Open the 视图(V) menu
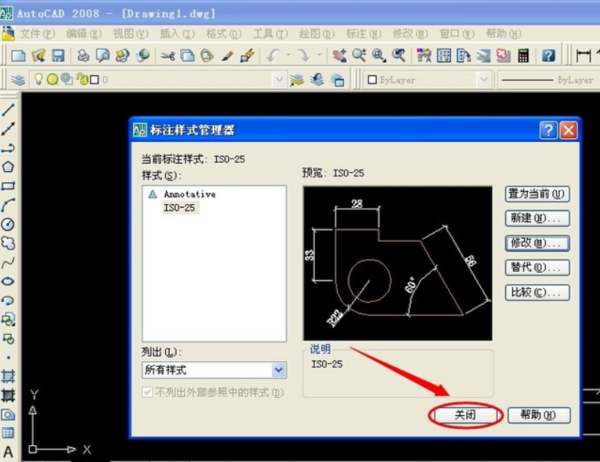The image size is (600, 462). [x=130, y=34]
